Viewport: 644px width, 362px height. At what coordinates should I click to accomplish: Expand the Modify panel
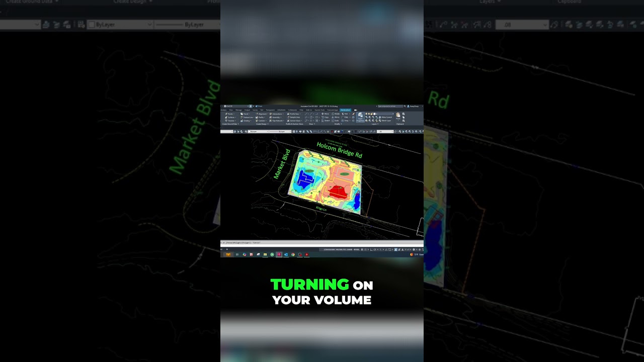[x=338, y=124]
